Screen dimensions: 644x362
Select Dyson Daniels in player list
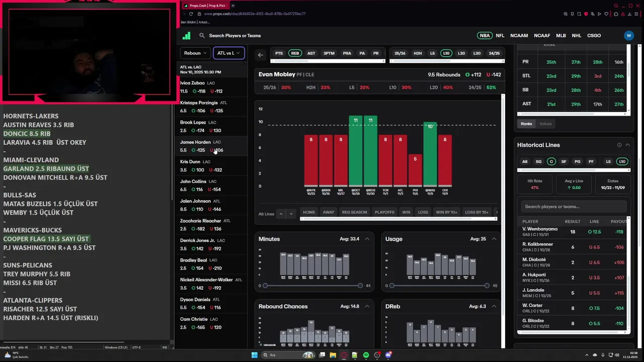click(211, 303)
